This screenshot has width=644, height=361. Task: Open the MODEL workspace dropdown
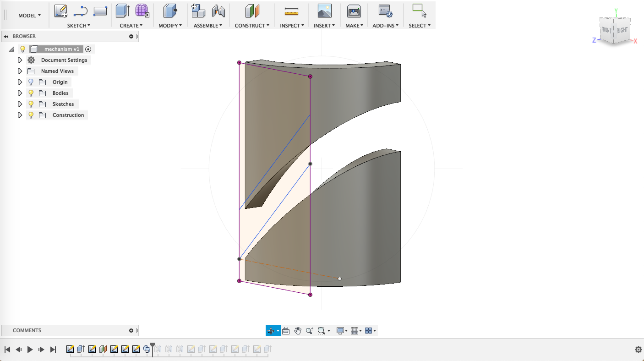point(29,15)
